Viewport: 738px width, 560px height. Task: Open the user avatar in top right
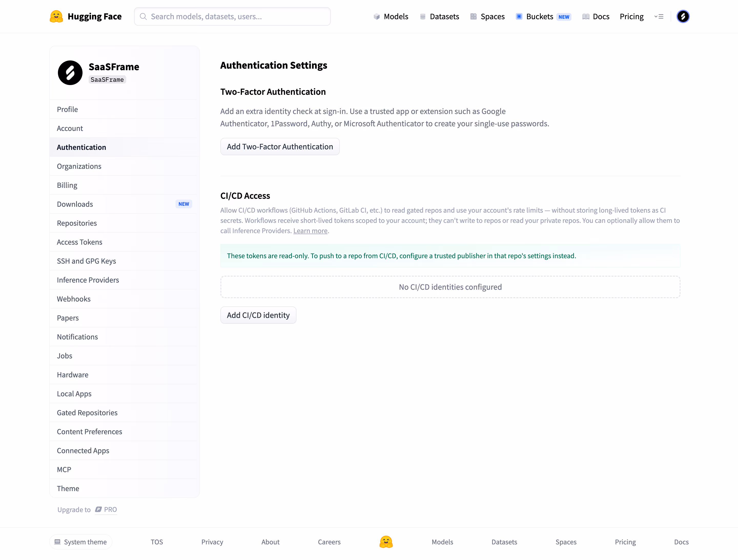coord(683,16)
